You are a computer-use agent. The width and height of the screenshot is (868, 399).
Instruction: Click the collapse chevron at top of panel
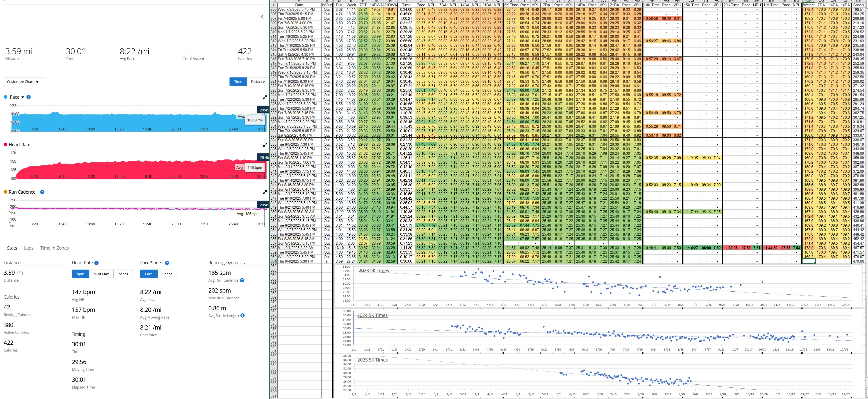(262, 17)
